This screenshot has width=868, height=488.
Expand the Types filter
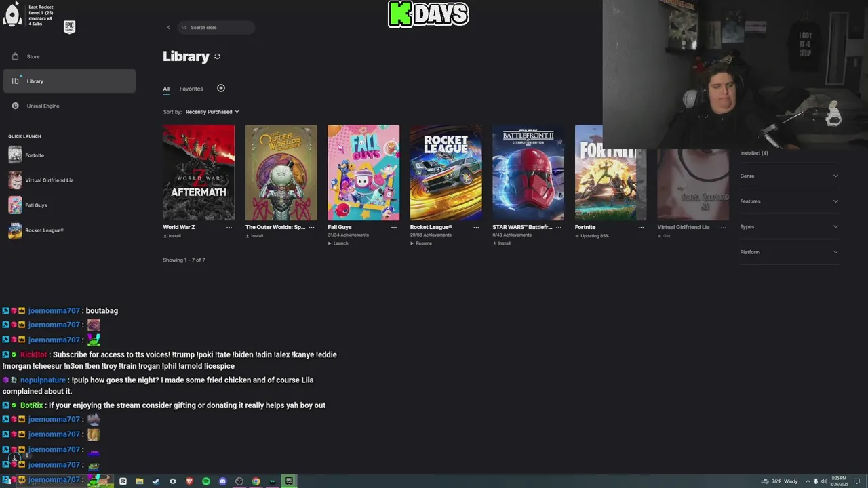tap(789, 226)
